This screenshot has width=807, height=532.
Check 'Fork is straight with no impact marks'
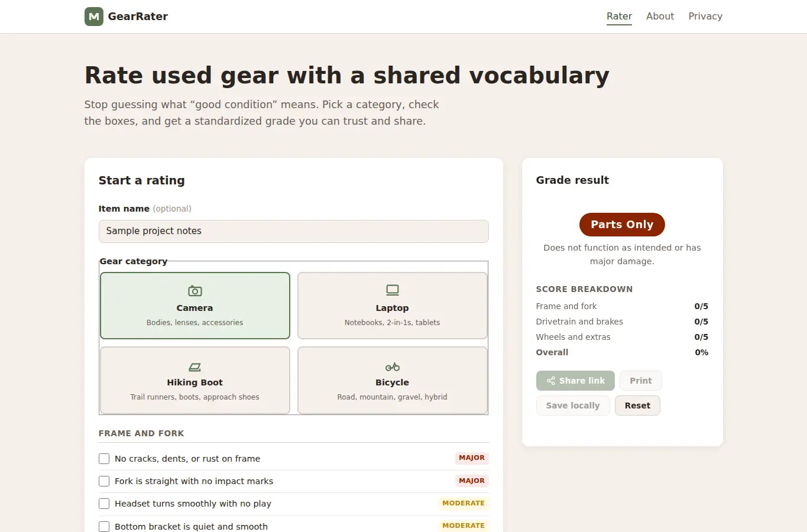(104, 481)
